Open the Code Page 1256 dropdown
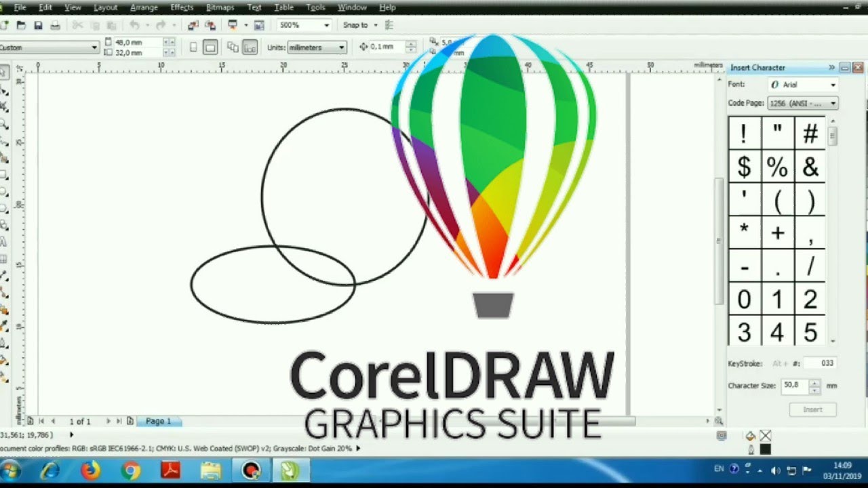 click(x=833, y=103)
